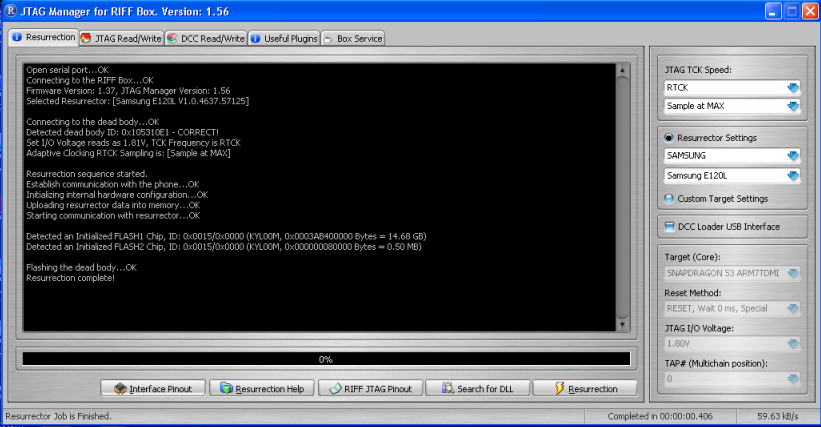821x427 pixels.
Task: Expand the Reset Method dropdown
Action: (x=793, y=309)
